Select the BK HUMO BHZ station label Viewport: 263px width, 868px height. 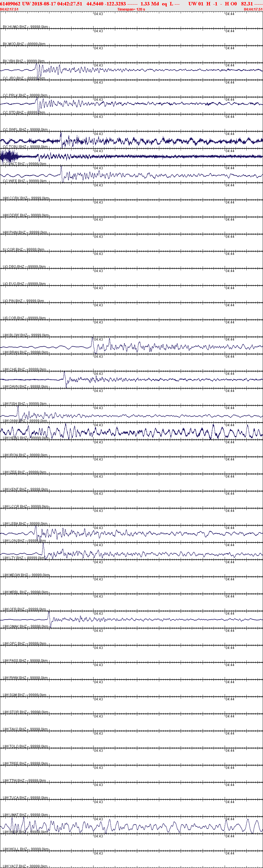(x=25, y=27)
